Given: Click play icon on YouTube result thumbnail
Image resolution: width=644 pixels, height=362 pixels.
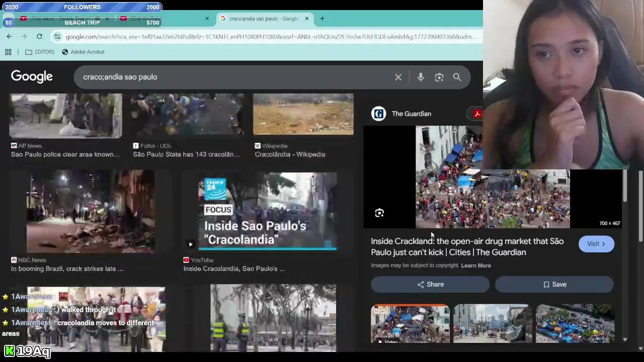Looking at the screenshot, I should pos(190,245).
